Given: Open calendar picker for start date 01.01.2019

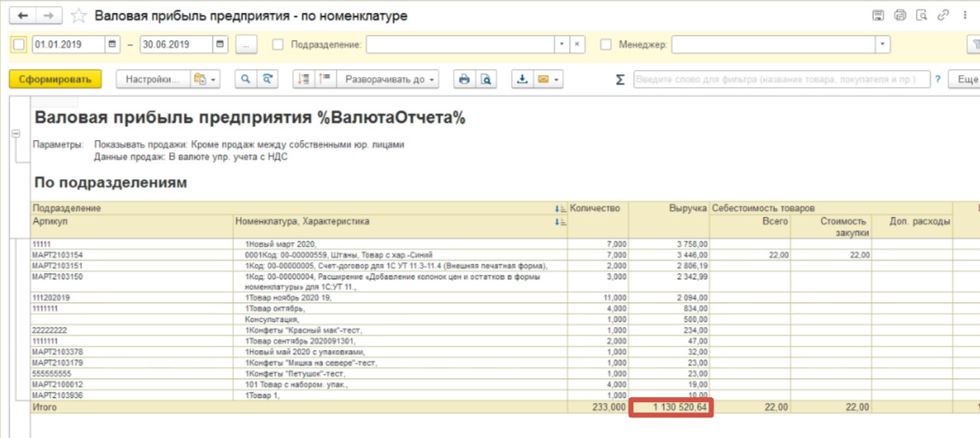Looking at the screenshot, I should pos(113,44).
